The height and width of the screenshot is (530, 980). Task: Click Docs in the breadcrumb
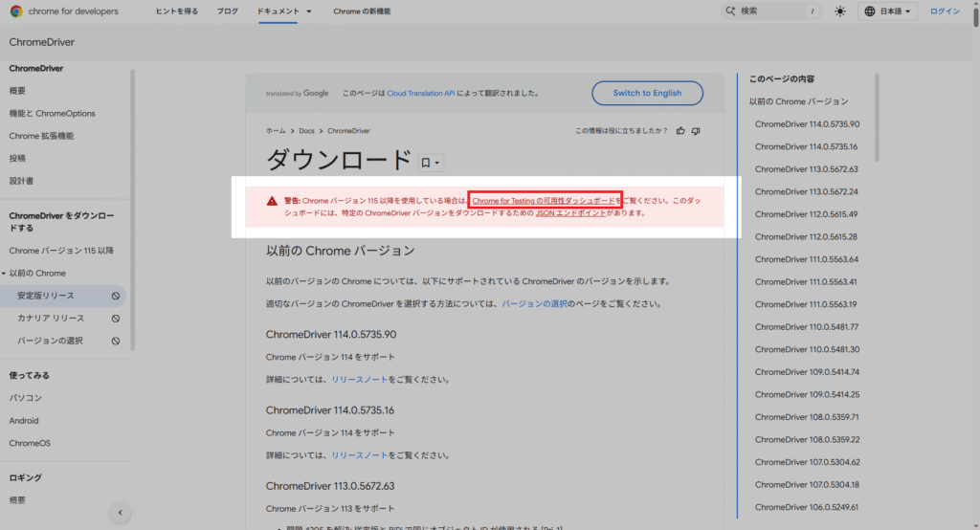coord(306,131)
